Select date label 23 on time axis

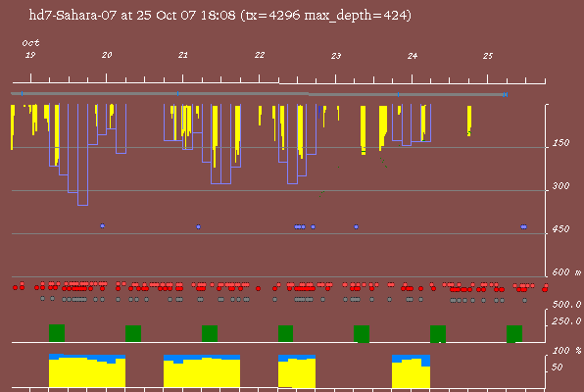tap(336, 56)
